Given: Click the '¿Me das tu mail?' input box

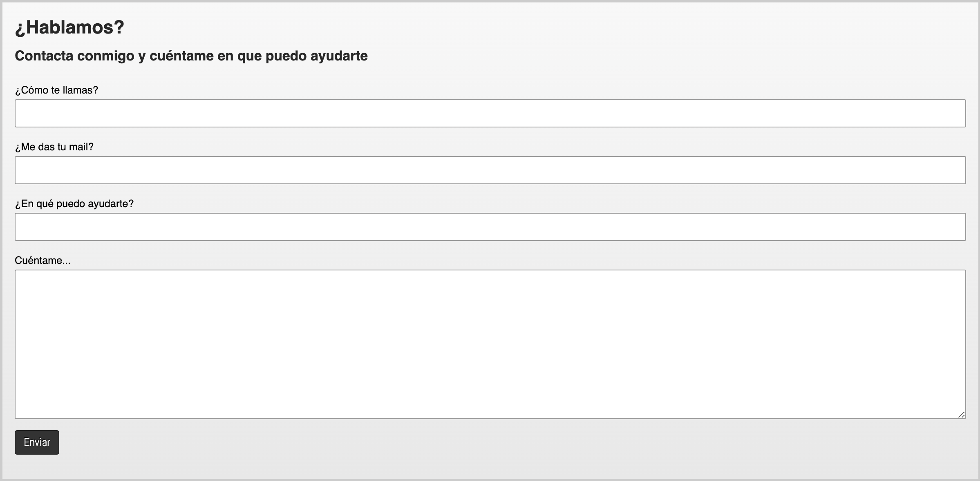Looking at the screenshot, I should click(x=490, y=170).
